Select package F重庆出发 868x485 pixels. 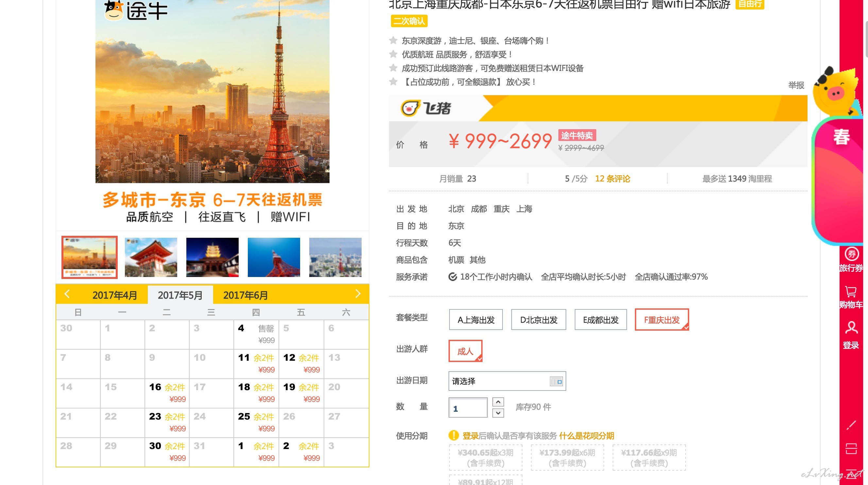tap(662, 320)
